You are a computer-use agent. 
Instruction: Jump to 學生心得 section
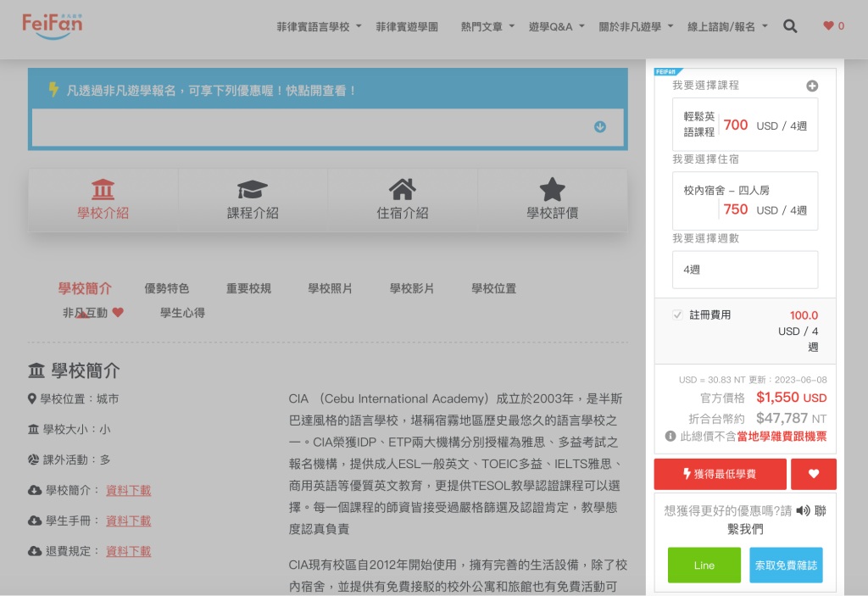(183, 313)
